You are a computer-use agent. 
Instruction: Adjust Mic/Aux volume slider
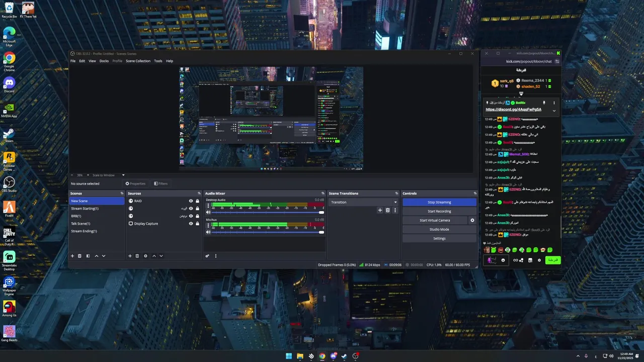coord(268,232)
